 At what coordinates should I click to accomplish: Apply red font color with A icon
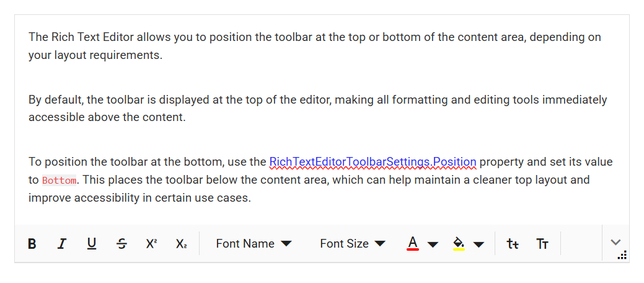[x=413, y=243]
